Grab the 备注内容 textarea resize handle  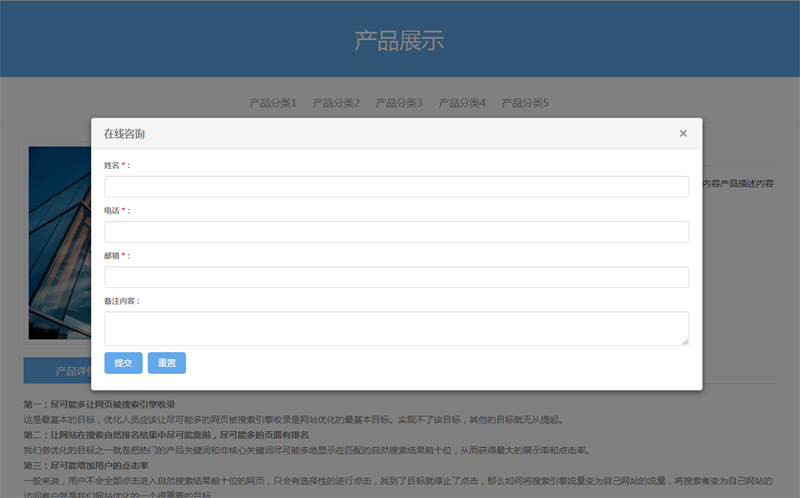point(685,341)
